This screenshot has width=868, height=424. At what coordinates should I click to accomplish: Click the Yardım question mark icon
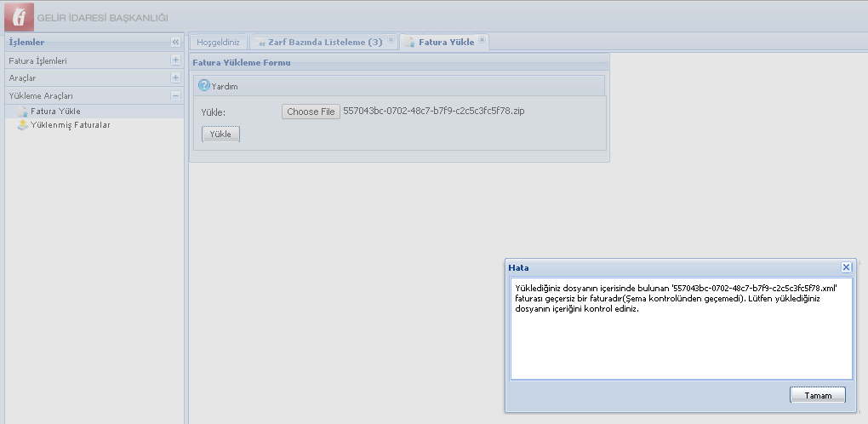204,86
